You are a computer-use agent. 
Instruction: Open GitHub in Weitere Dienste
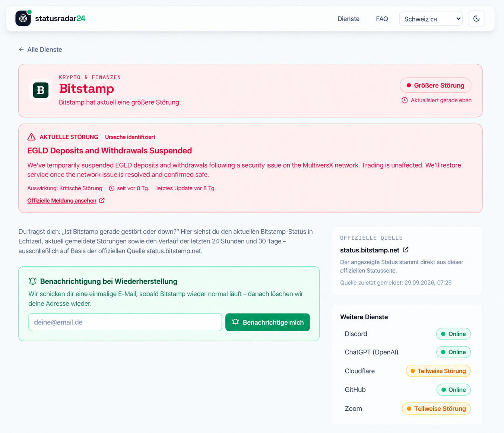pyautogui.click(x=355, y=390)
